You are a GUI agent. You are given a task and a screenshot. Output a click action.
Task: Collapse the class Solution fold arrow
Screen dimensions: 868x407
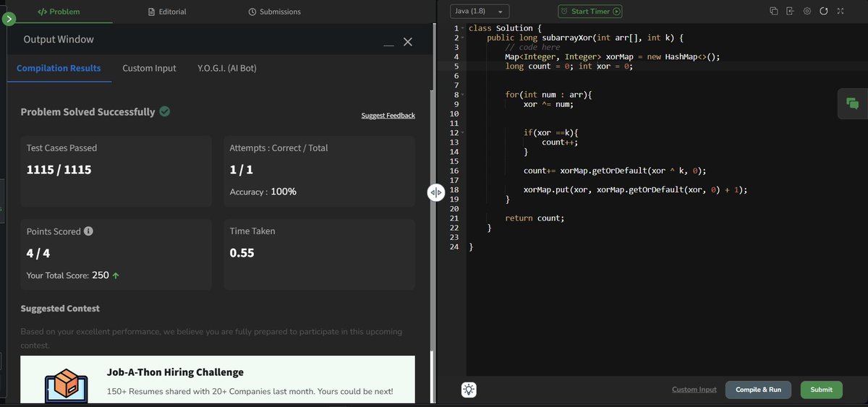point(463,28)
